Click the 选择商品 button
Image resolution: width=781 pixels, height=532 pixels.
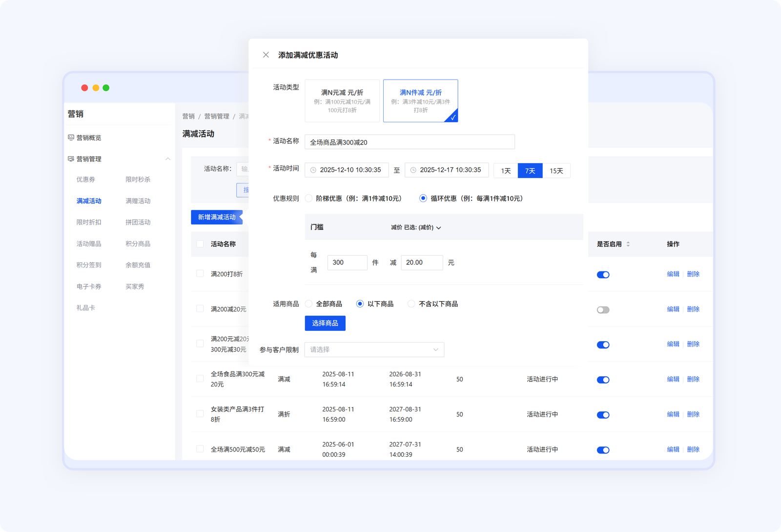tap(325, 323)
